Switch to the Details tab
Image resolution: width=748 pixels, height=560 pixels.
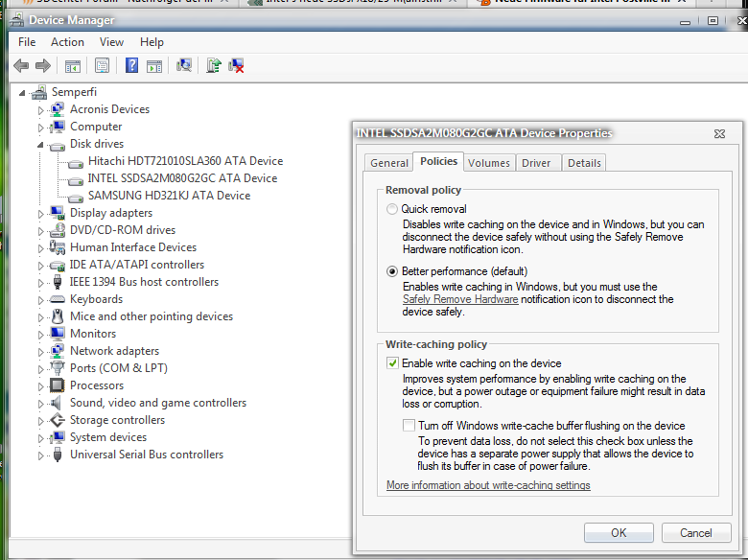tap(584, 163)
